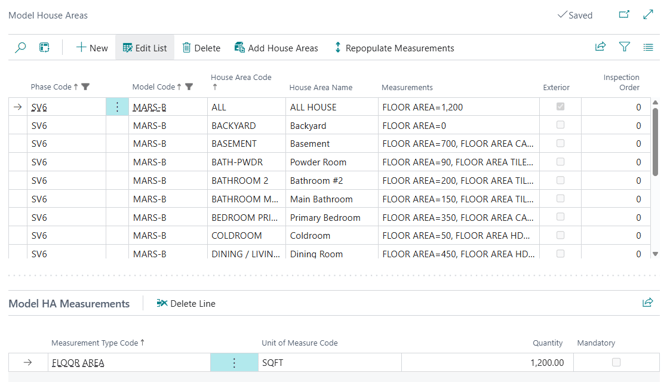Toggle Exterior checkbox for Powder Room row
This screenshot has height=382, width=670.
pyautogui.click(x=560, y=162)
